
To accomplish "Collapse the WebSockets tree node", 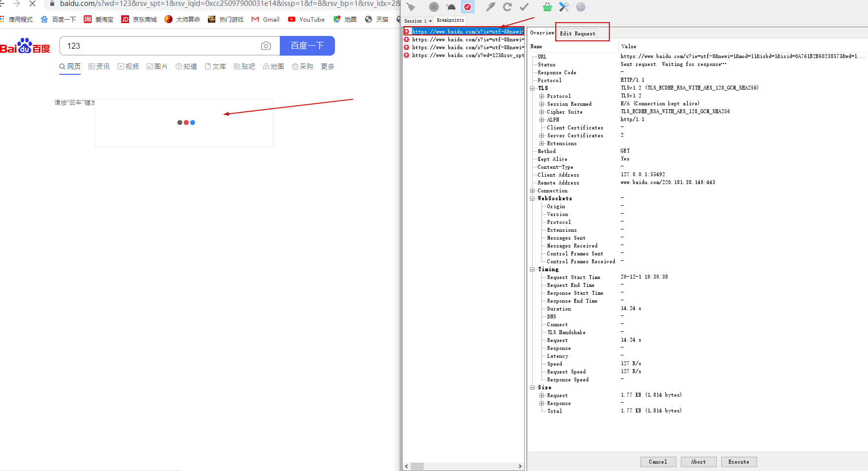I will [x=533, y=198].
